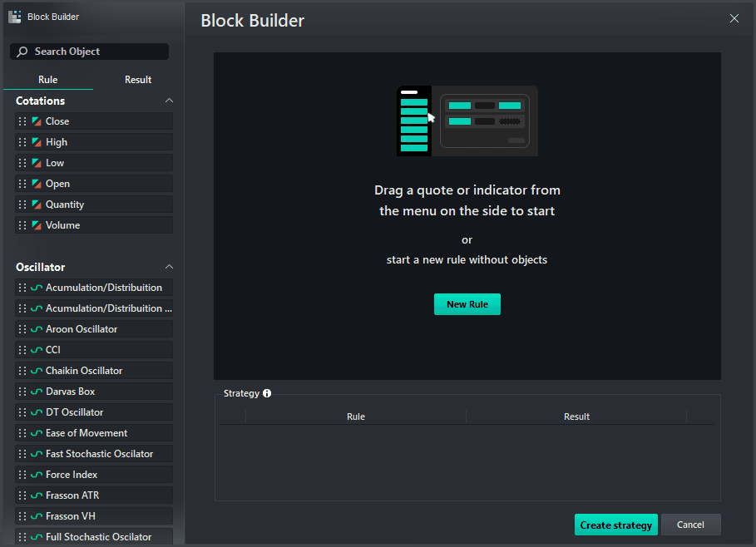756x547 pixels.
Task: Select the Chaikin Oscillator indicator
Action: tap(94, 371)
